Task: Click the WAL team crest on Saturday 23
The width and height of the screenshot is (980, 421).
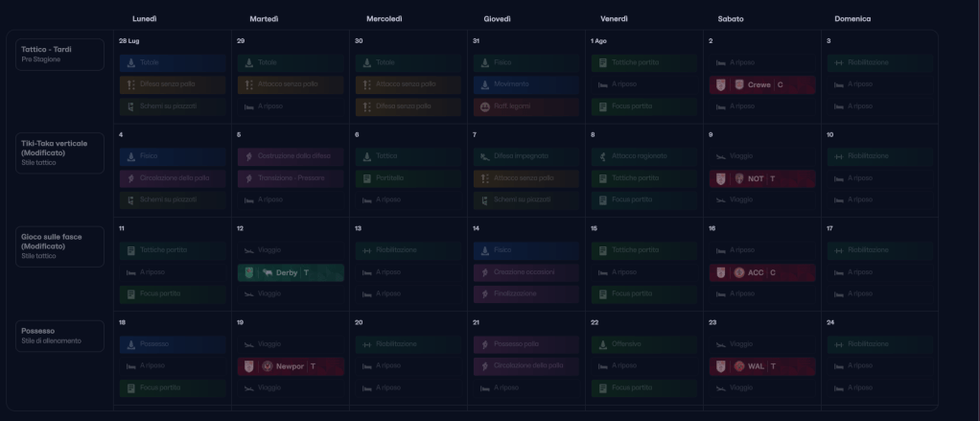Action: click(x=738, y=366)
